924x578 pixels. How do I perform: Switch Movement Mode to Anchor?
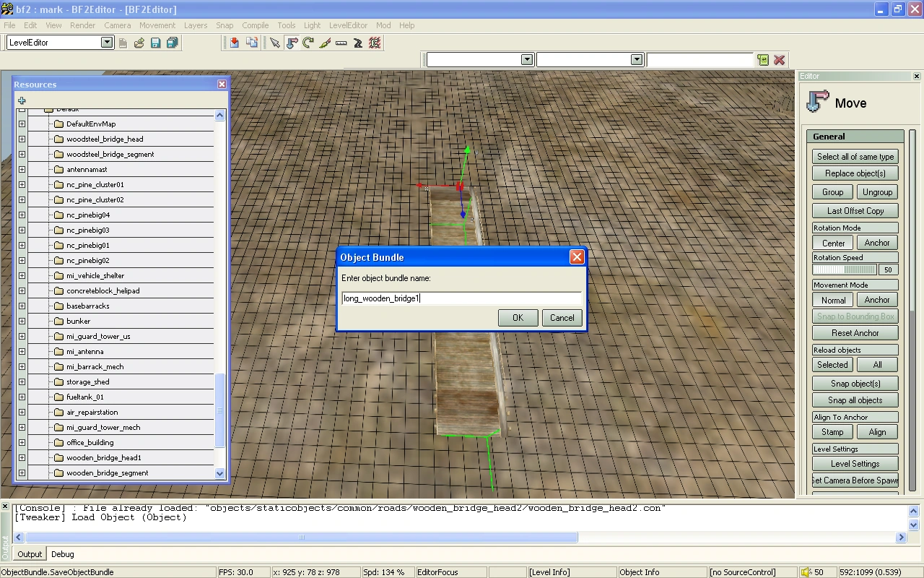[x=877, y=300]
